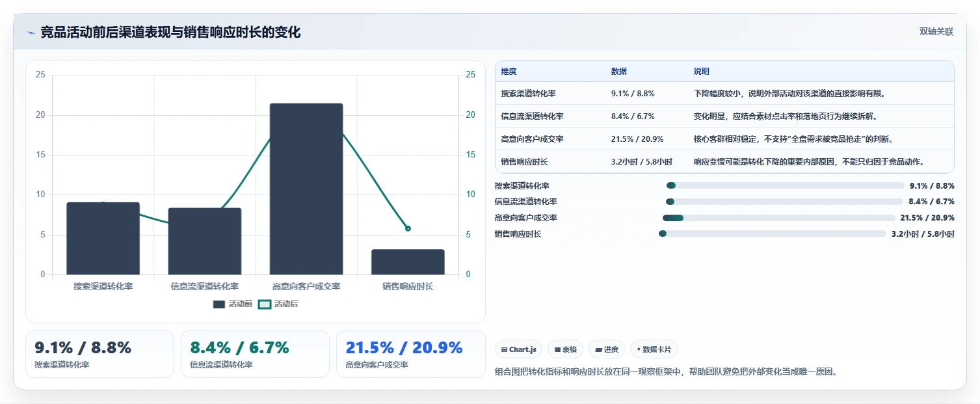Click the 21.5% / 20.9% data card
980x404 pixels.
tap(410, 354)
